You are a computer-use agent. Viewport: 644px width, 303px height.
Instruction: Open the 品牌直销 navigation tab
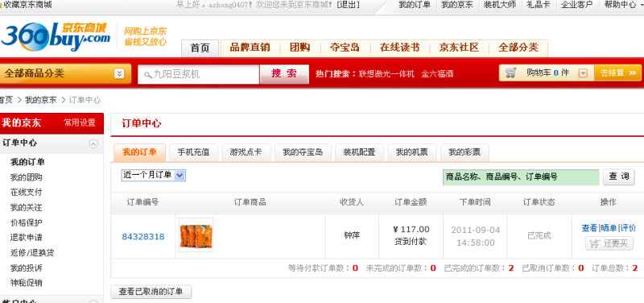pos(250,48)
